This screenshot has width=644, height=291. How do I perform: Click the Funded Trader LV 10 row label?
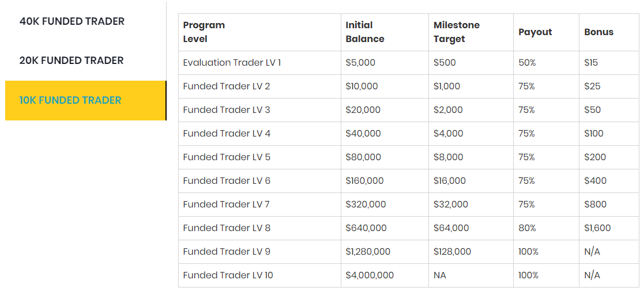[x=228, y=275]
